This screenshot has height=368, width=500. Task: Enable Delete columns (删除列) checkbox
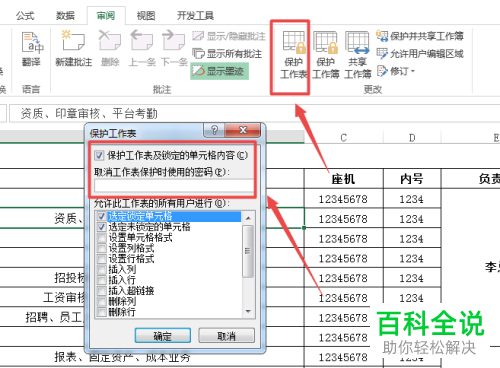102,301
